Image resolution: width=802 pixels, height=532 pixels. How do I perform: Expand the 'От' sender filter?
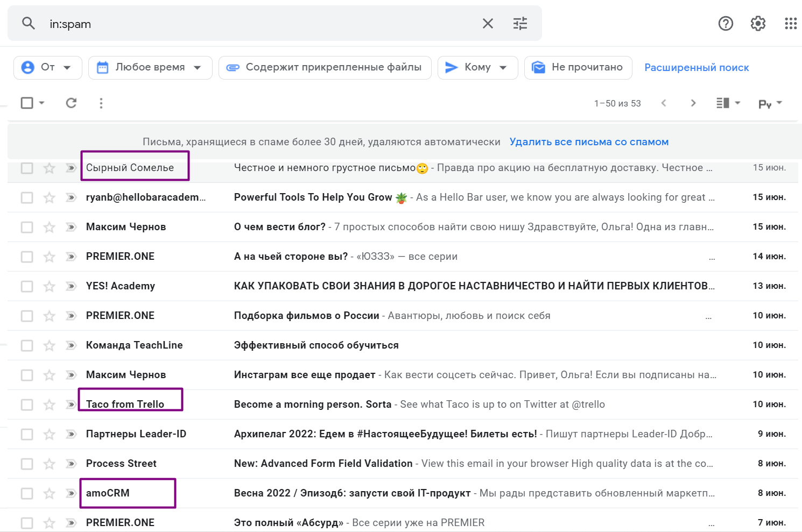pyautogui.click(x=48, y=67)
